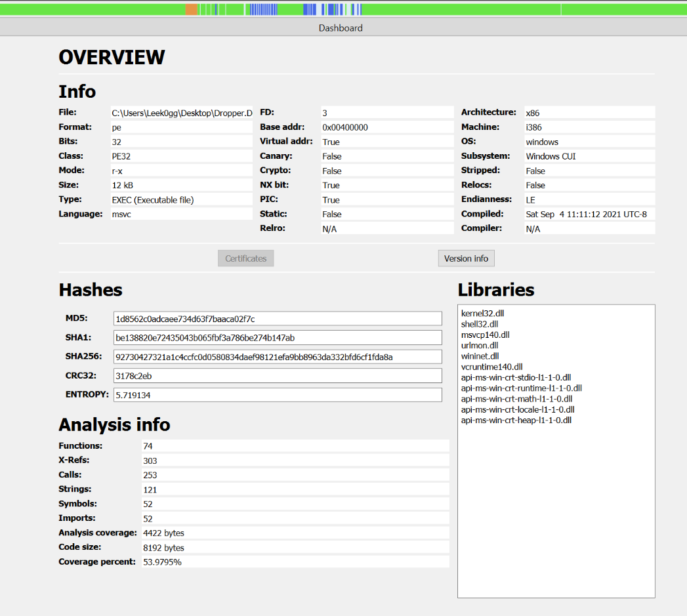Click the orange segment in the navigation bar
Viewport: 687px width, 616px height.
pos(191,9)
